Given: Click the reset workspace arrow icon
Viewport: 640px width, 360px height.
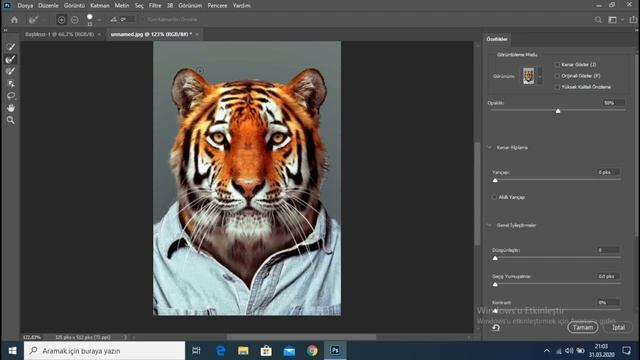Looking at the screenshot, I should point(496,328).
